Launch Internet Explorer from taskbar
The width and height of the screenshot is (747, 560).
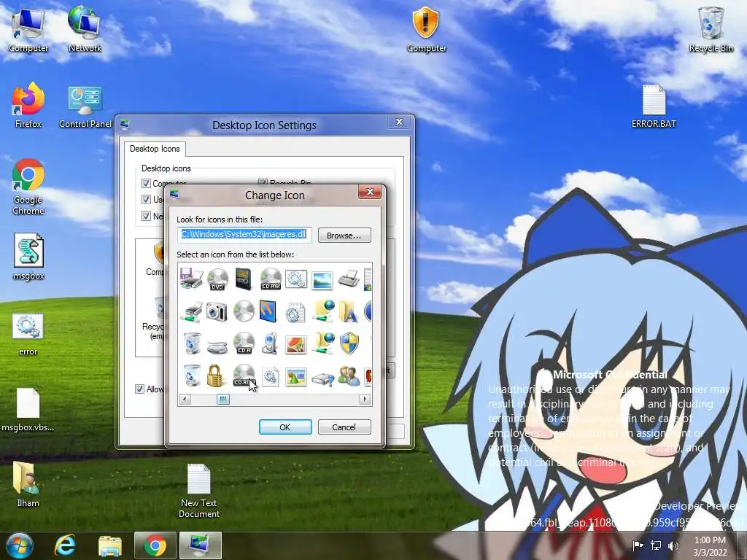[65, 545]
